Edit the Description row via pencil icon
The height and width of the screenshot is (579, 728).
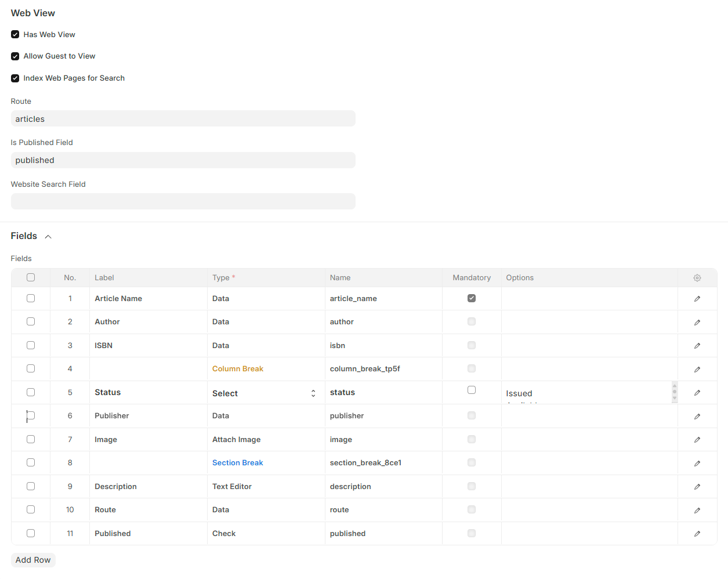click(697, 486)
